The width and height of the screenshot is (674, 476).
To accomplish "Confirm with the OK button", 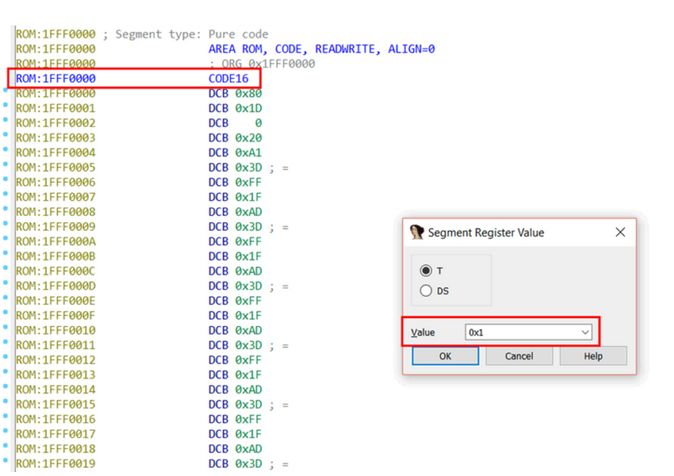I will (x=445, y=356).
